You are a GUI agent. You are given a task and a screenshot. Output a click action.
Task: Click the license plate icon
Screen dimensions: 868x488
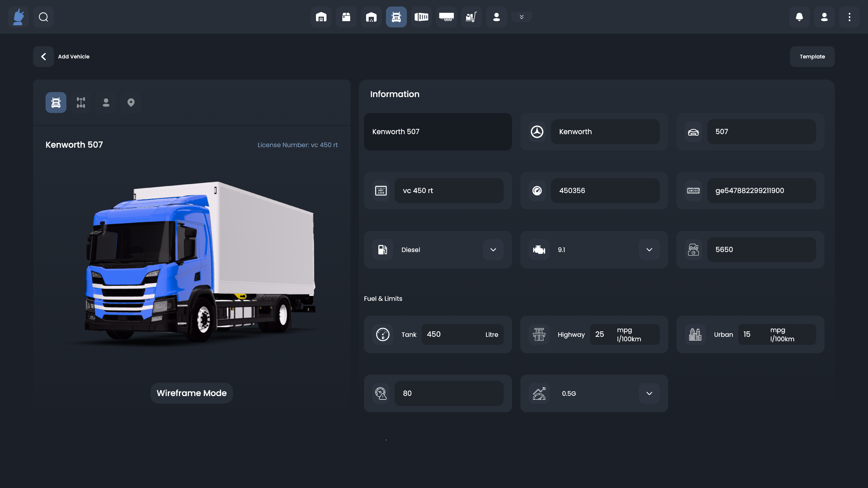(381, 191)
